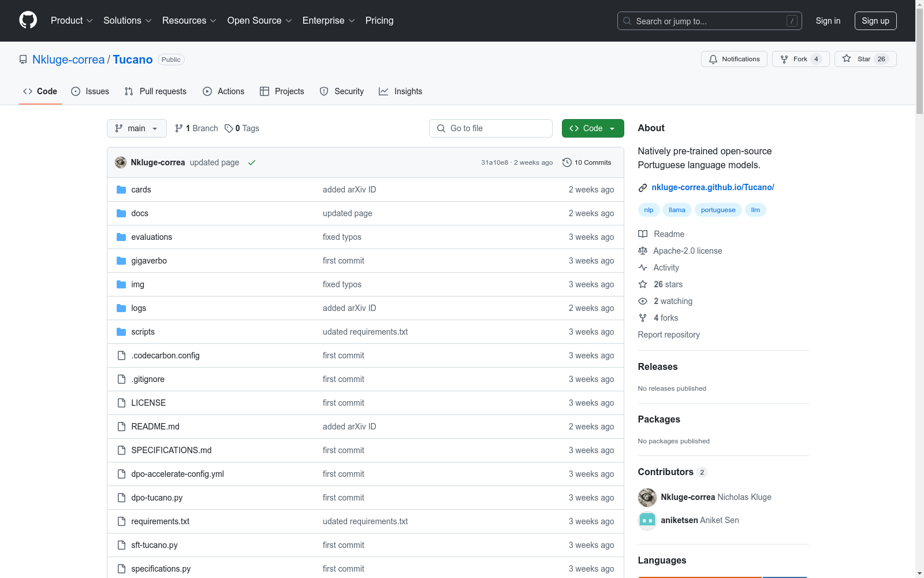
Task: Expand the Enterprise menu
Action: 329,21
